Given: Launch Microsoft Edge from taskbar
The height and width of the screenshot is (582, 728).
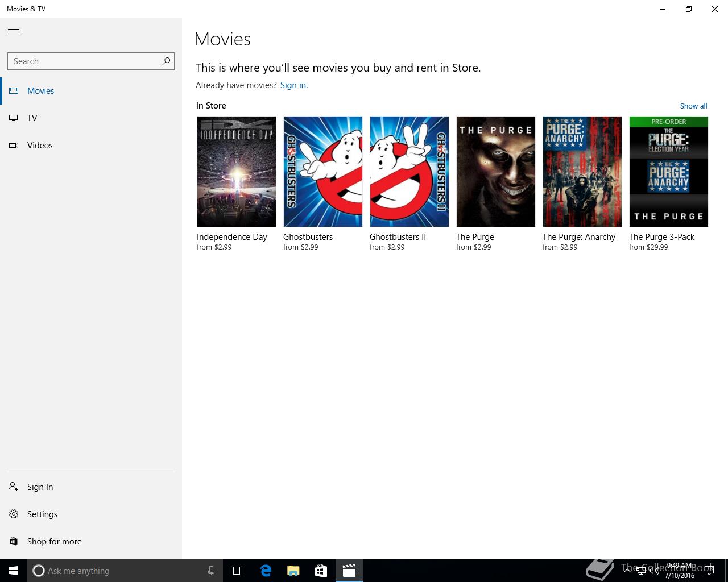Looking at the screenshot, I should coord(265,571).
